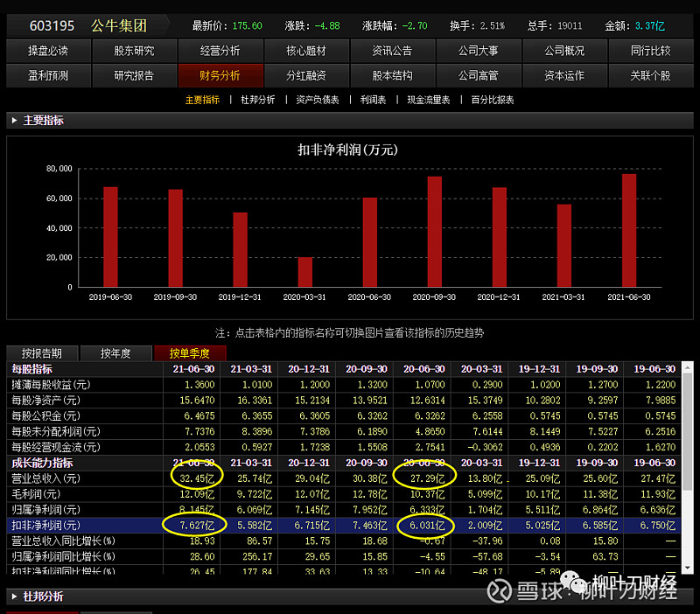The width and height of the screenshot is (700, 614).
Task: Click the 金额 3.37亿 value
Action: tap(650, 26)
